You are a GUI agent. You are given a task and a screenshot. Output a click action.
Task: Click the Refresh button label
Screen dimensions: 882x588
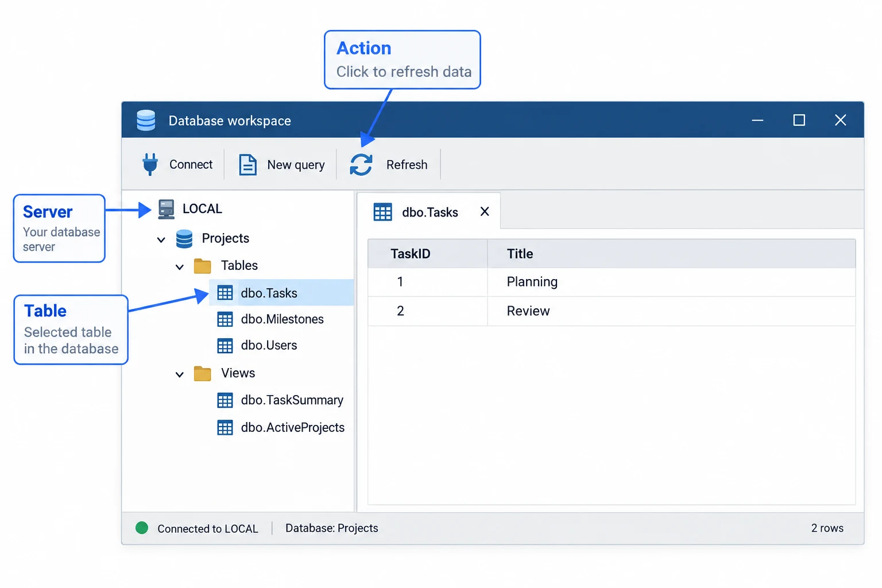coord(407,165)
